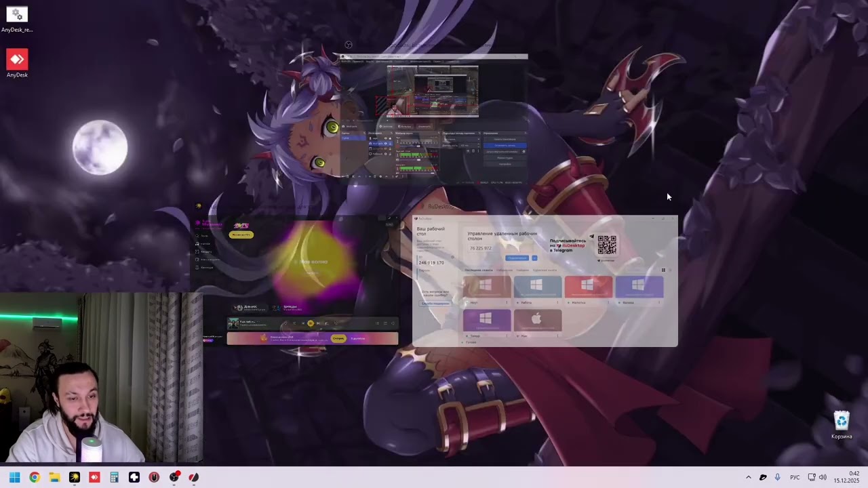Viewport: 868px width, 488px height.
Task: Focus the remote ID field in RuDesktop
Action: click(x=502, y=248)
